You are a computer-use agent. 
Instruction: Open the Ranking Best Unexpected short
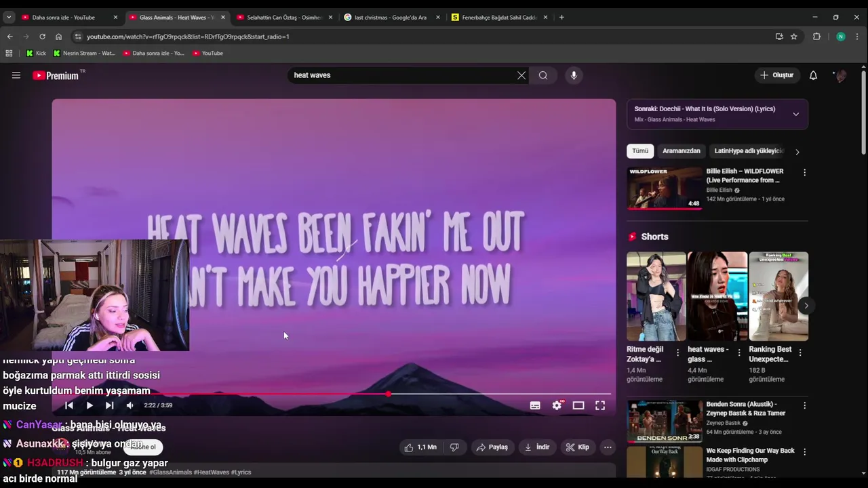pyautogui.click(x=778, y=296)
